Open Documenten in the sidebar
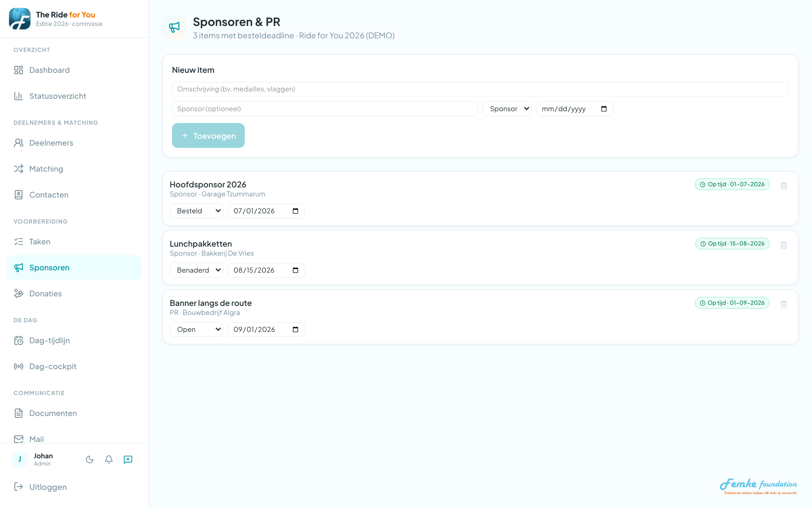Screen dimensions: 812x508 point(74,413)
